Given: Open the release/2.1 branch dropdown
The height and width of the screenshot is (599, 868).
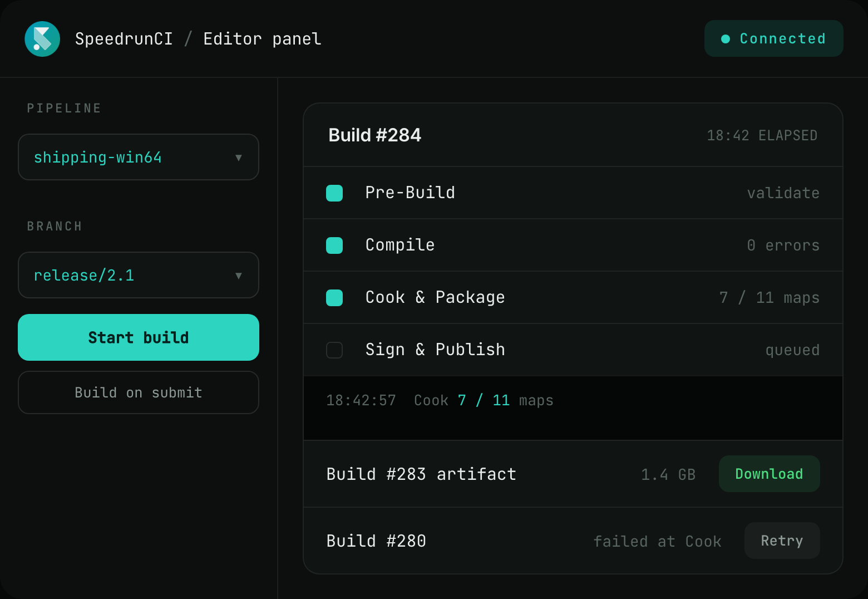Looking at the screenshot, I should tap(139, 275).
